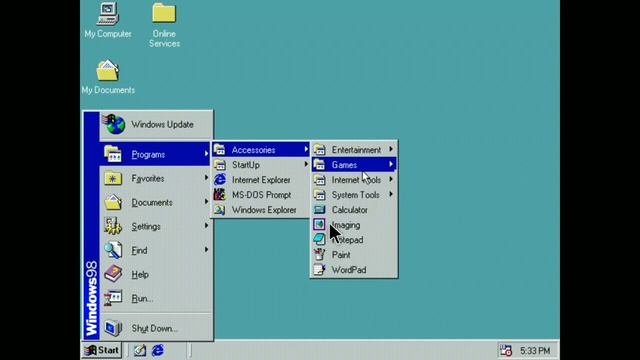Image resolution: width=640 pixels, height=360 pixels.
Task: Open the Online Services folder icon
Action: [x=164, y=13]
